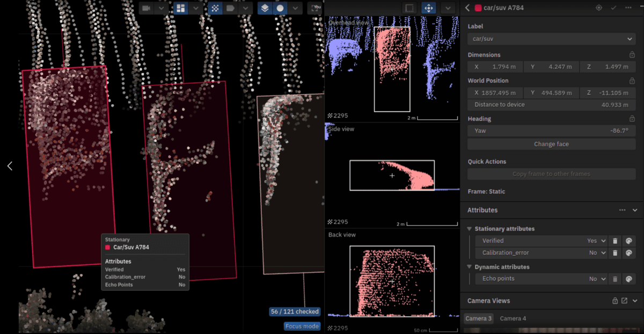Open color palette for Echo points attribute
Viewport: 644px width, 334px height.
click(x=630, y=279)
